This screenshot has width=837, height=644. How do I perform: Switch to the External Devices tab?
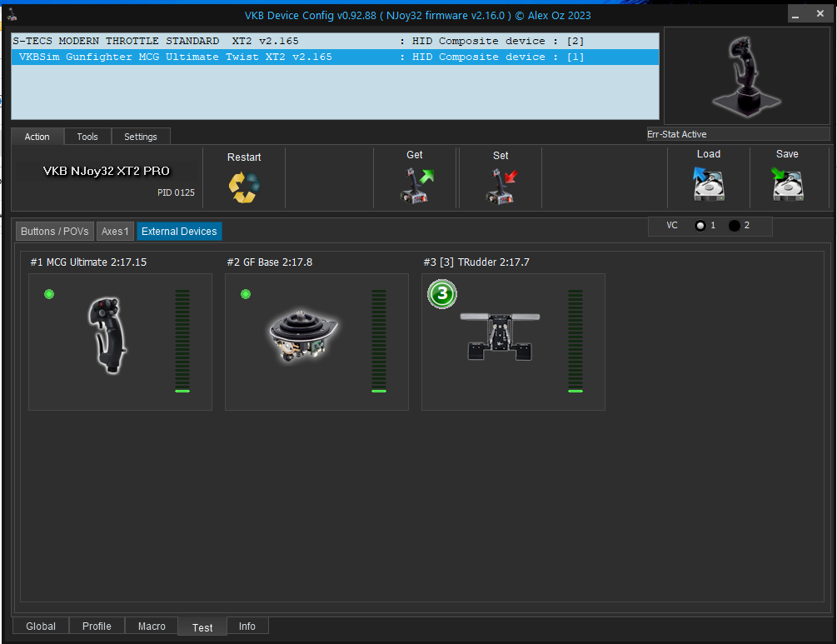pos(179,232)
